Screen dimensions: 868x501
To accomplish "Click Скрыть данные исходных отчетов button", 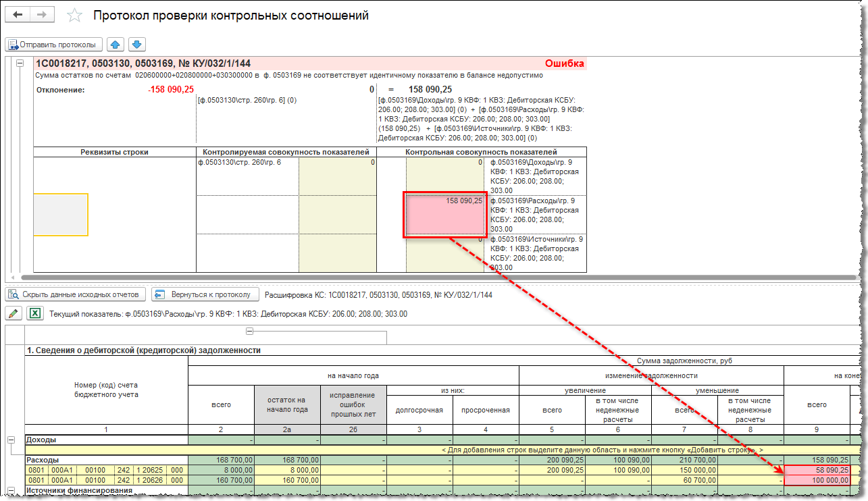I will [76, 294].
